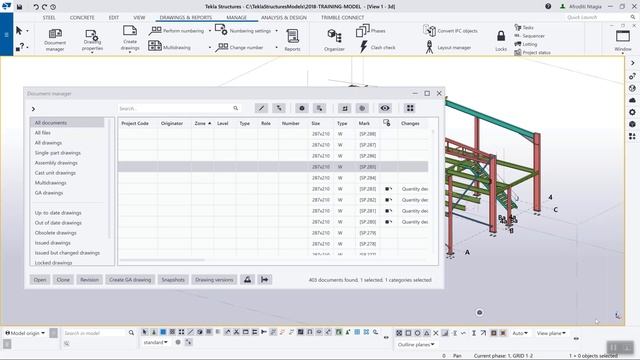This screenshot has width=640, height=360.
Task: Open Numbering settings
Action: coord(243,30)
